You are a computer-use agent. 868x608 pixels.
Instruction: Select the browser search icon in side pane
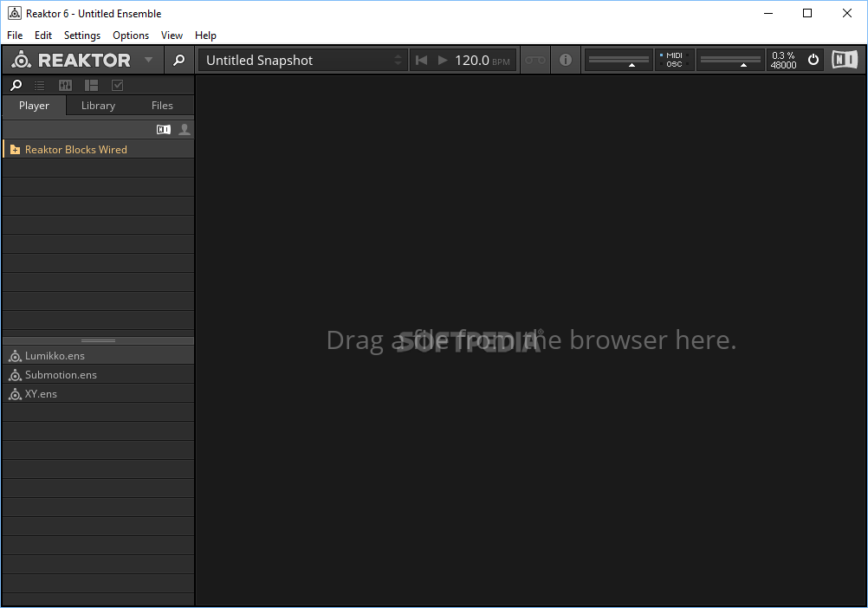tap(16, 85)
